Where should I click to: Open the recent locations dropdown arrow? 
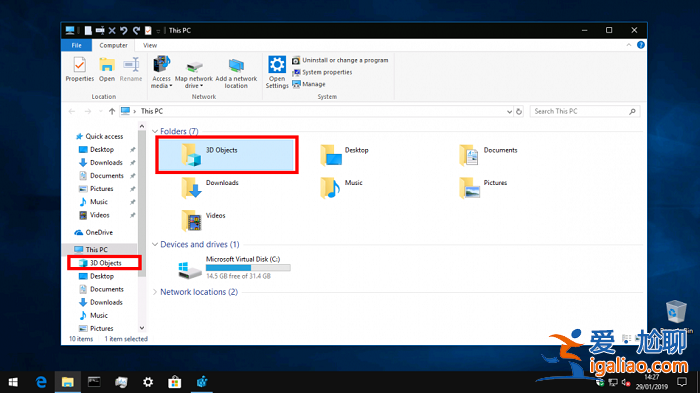click(100, 111)
